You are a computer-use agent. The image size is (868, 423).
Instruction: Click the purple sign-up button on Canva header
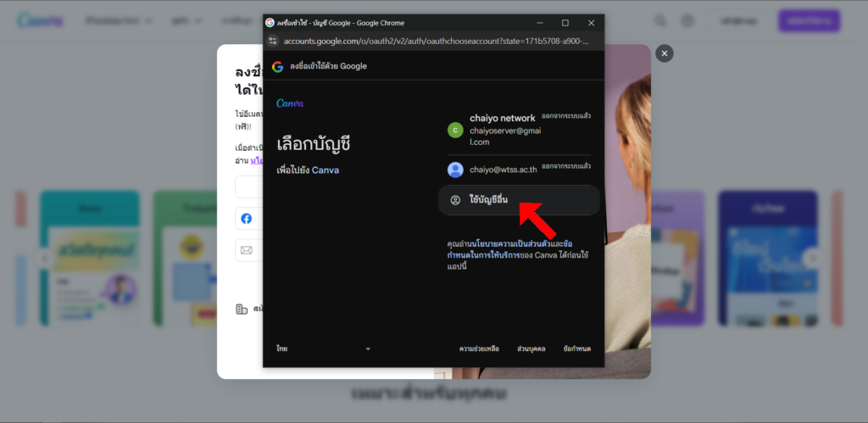[809, 21]
